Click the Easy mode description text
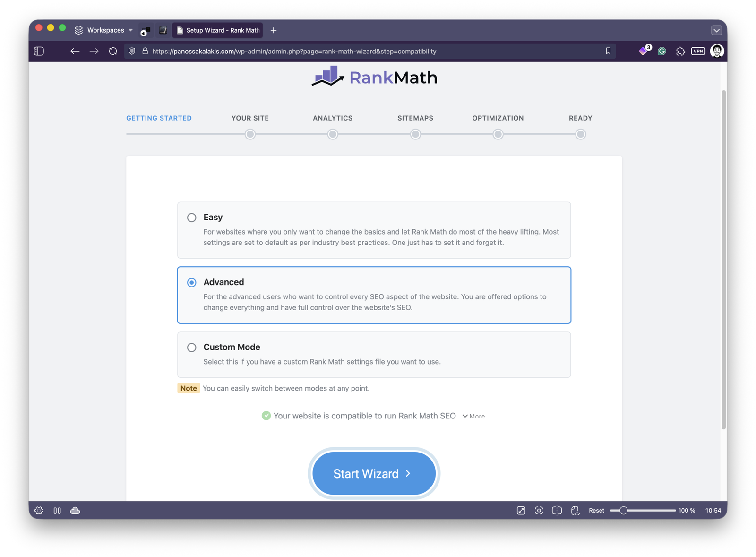The image size is (756, 557). tap(381, 237)
